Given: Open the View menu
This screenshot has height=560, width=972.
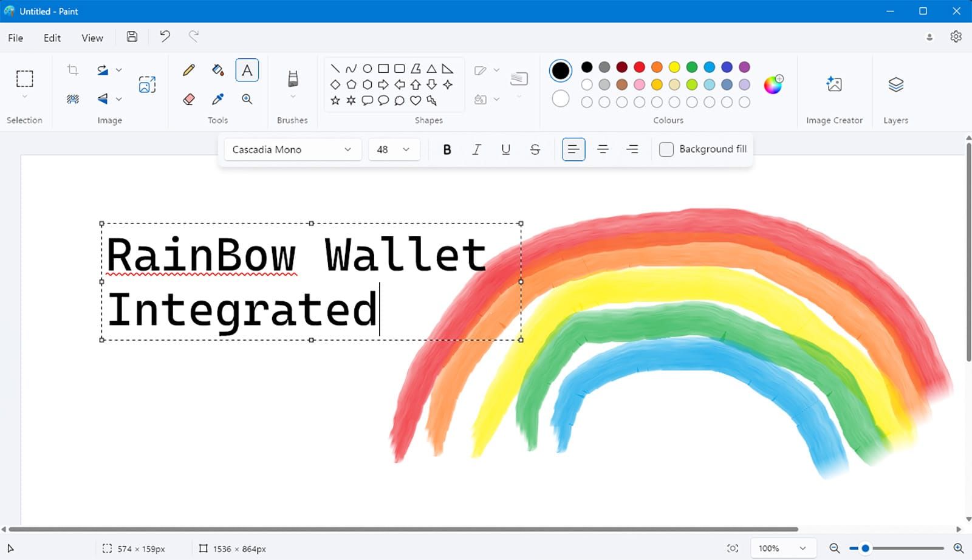Looking at the screenshot, I should coord(91,38).
